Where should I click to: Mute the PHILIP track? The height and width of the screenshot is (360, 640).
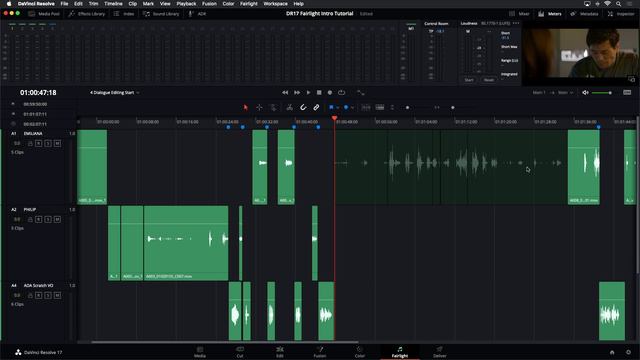coord(57,219)
